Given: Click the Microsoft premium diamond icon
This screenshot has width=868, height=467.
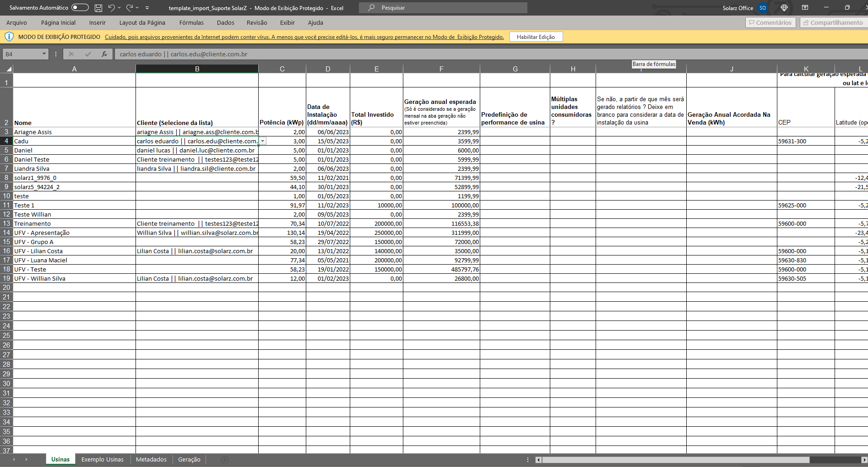Looking at the screenshot, I should [784, 8].
